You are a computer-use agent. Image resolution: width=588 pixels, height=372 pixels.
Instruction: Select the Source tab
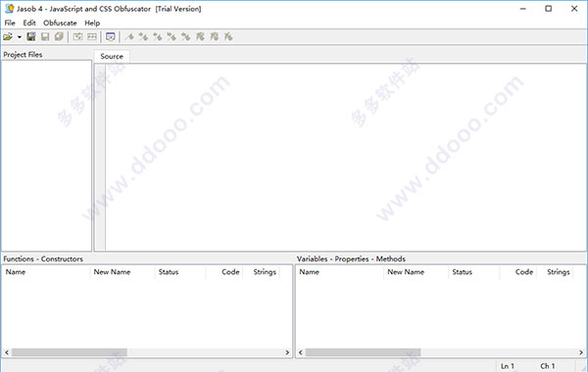112,56
